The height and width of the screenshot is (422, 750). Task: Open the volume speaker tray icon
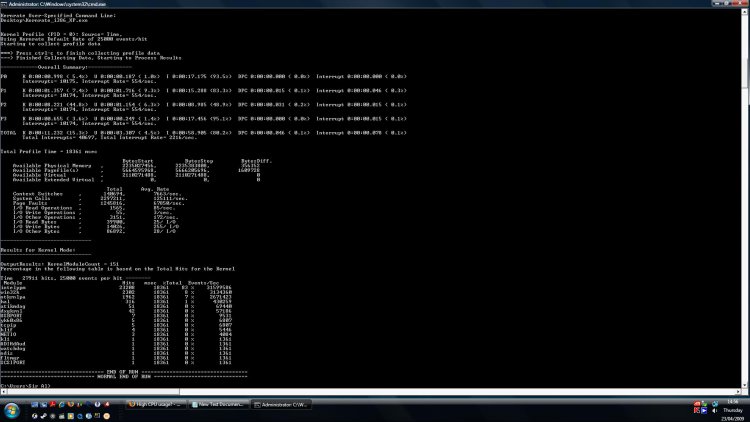(715, 411)
